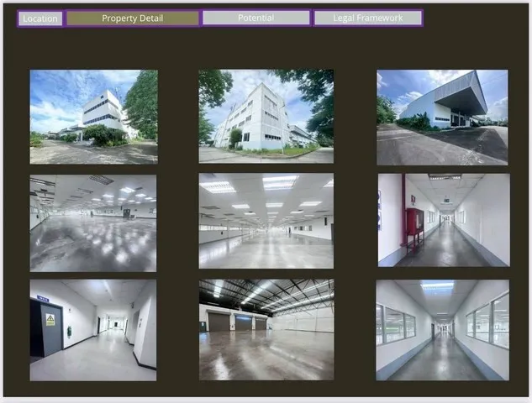The image size is (532, 403).
Task: Open the hallway photo with dark grey door
Action: coord(93,330)
